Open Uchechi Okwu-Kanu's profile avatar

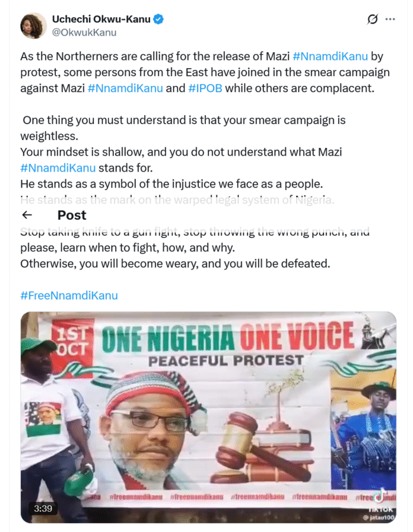click(x=34, y=25)
